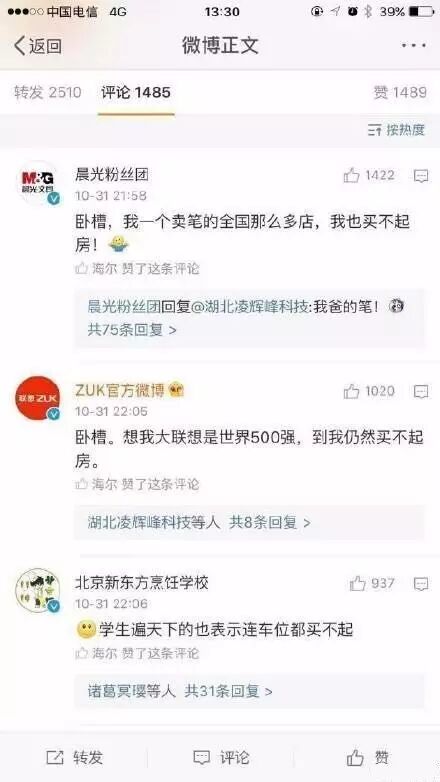Open sort order 按热度 selector

pyautogui.click(x=396, y=130)
